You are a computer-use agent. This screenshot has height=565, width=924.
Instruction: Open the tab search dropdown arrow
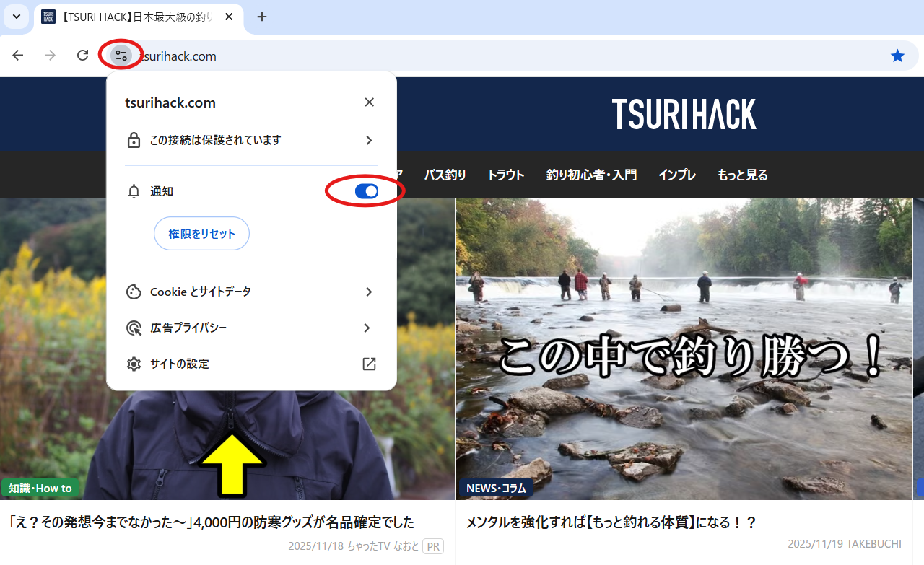pyautogui.click(x=16, y=17)
